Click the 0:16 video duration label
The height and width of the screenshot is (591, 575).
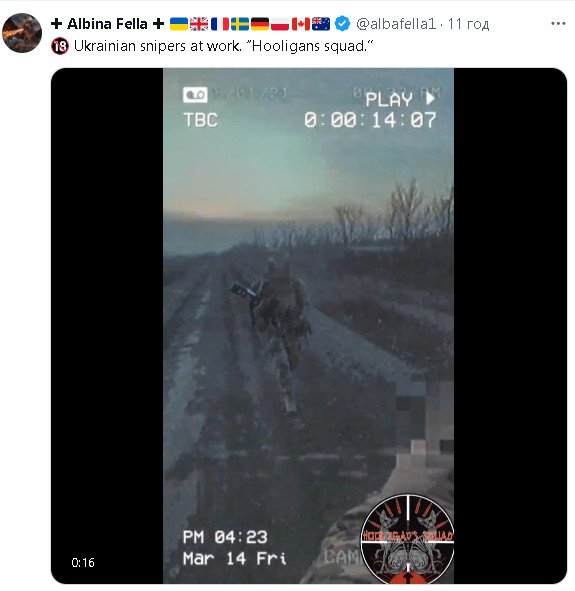(x=83, y=562)
